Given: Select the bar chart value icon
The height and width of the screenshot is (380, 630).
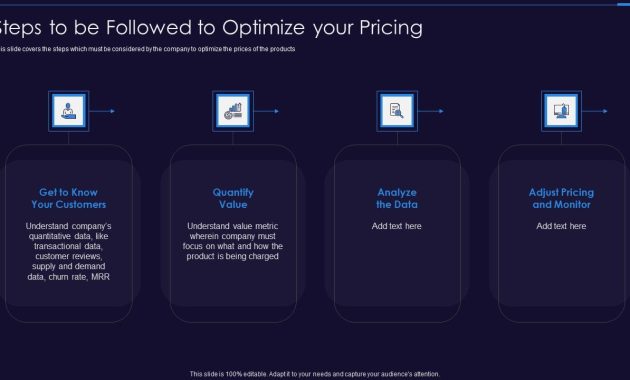Looking at the screenshot, I should (233, 111).
